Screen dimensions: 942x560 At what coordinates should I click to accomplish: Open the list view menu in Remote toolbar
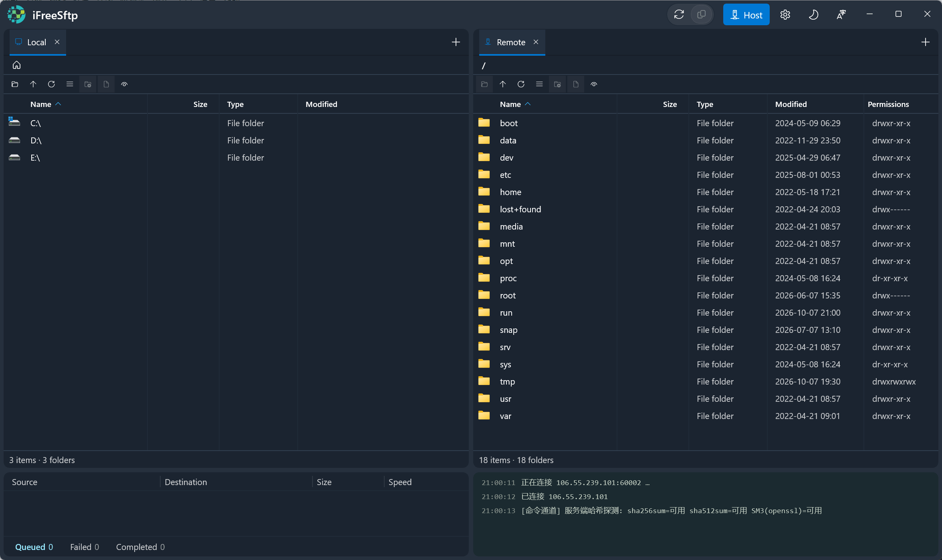(x=539, y=84)
